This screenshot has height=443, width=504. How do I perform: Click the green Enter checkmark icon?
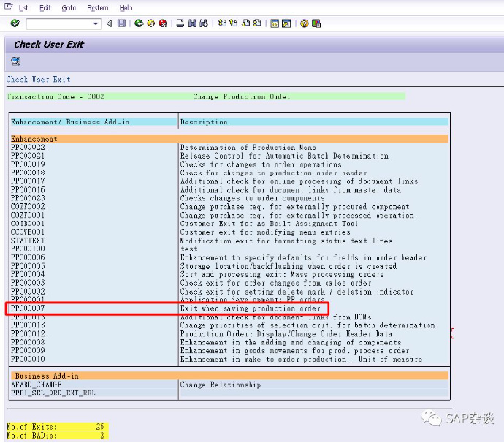(x=15, y=23)
